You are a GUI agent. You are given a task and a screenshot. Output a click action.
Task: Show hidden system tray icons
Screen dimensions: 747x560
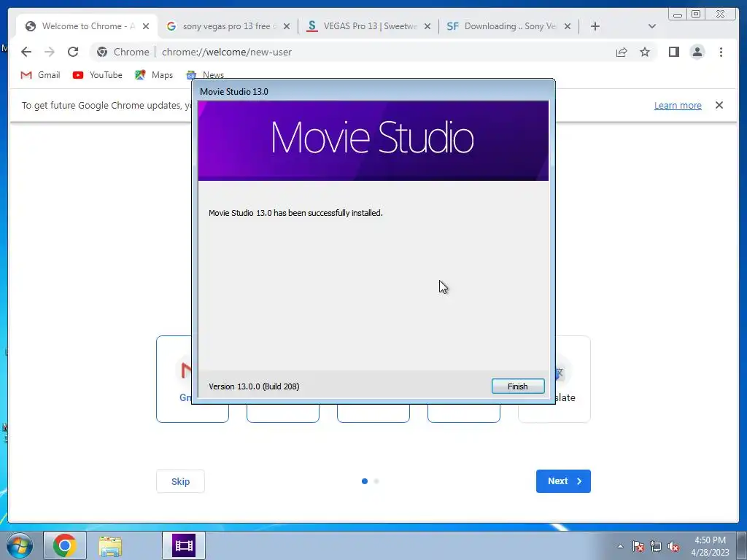620,546
